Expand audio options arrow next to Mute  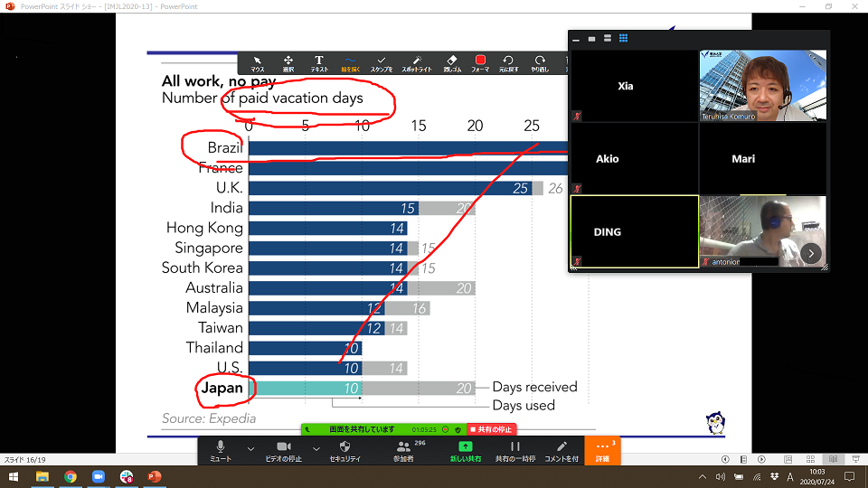click(x=250, y=449)
